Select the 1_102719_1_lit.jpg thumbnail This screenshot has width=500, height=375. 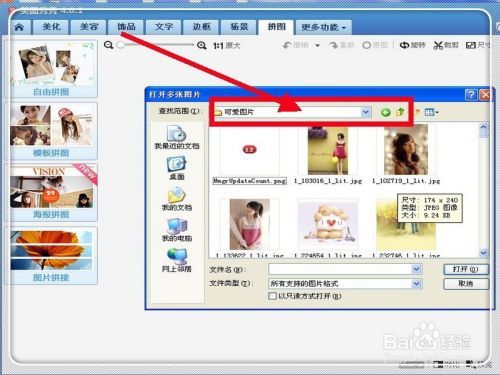point(406,151)
